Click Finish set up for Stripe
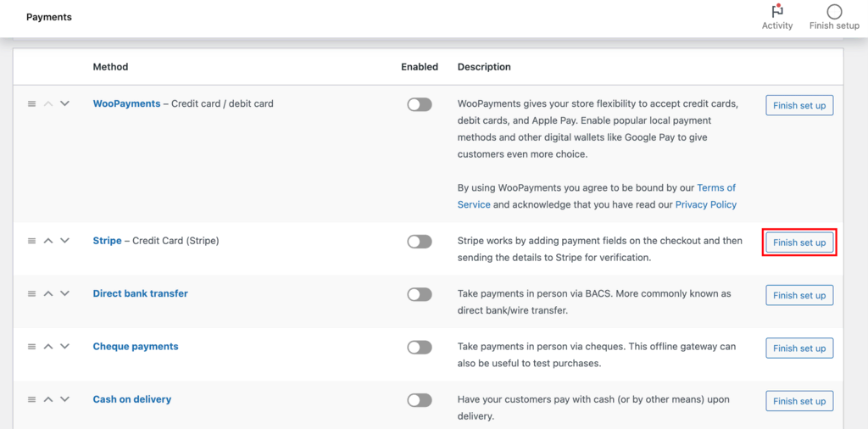 [799, 242]
